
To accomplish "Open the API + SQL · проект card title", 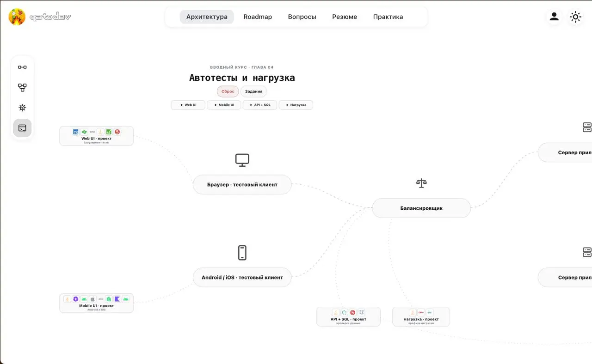I will (349, 319).
